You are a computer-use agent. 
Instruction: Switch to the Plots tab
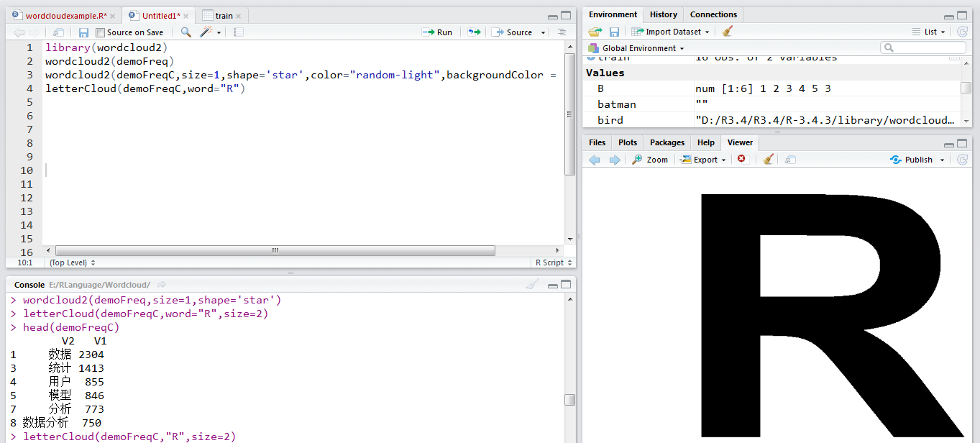[628, 142]
